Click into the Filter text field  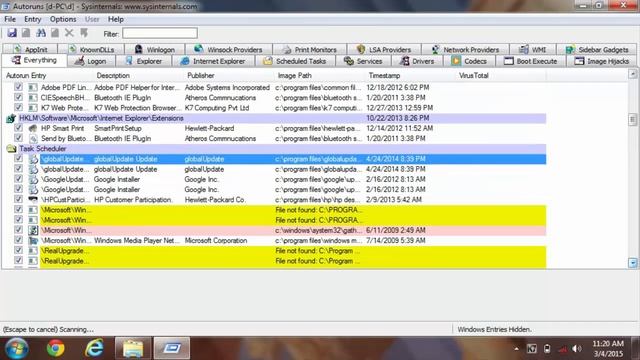point(160,33)
